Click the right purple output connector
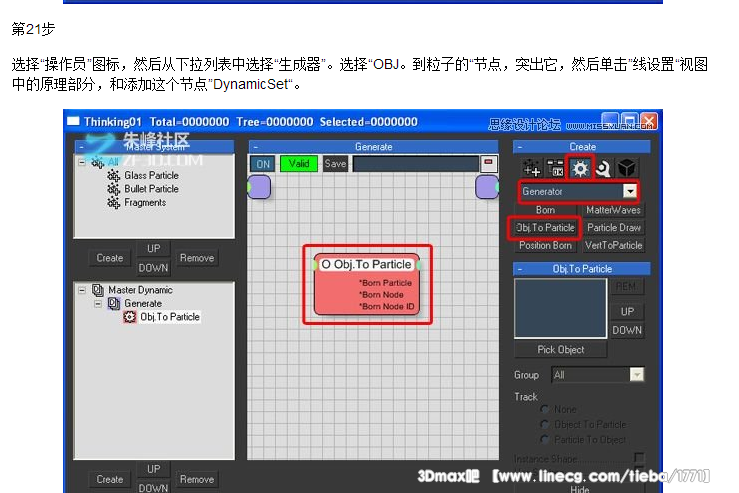This screenshot has height=493, width=739. pos(487,187)
